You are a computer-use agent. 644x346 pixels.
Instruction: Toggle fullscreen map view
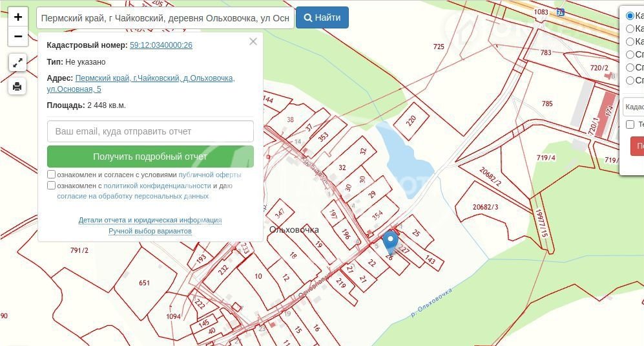17,63
